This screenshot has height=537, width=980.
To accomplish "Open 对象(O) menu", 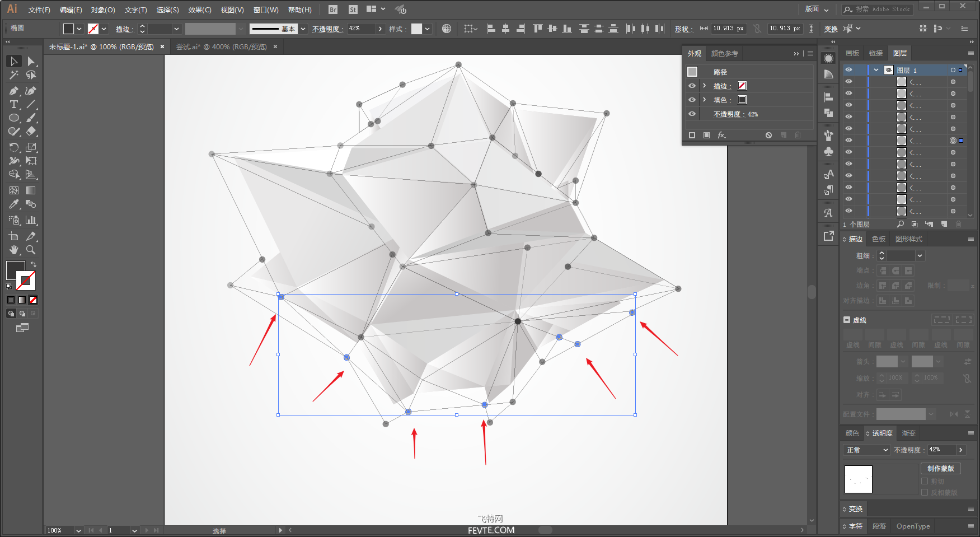I will coord(103,10).
